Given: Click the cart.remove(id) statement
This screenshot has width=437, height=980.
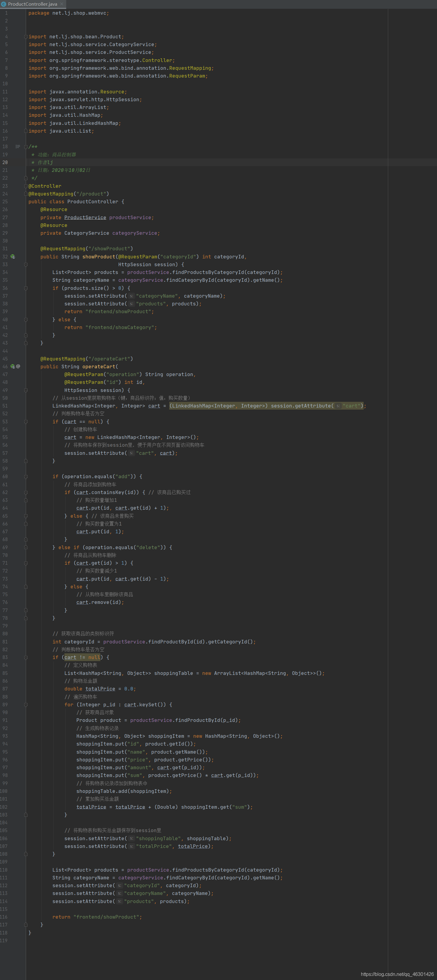Looking at the screenshot, I should 100,602.
